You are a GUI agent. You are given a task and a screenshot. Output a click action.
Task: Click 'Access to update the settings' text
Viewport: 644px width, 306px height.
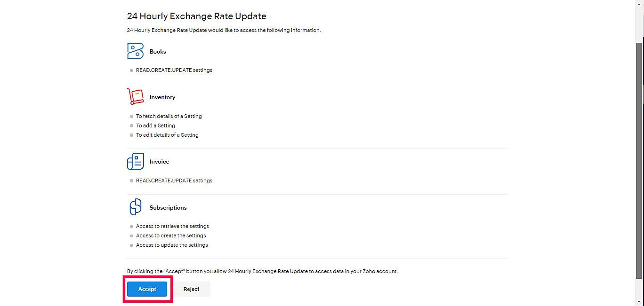point(172,245)
